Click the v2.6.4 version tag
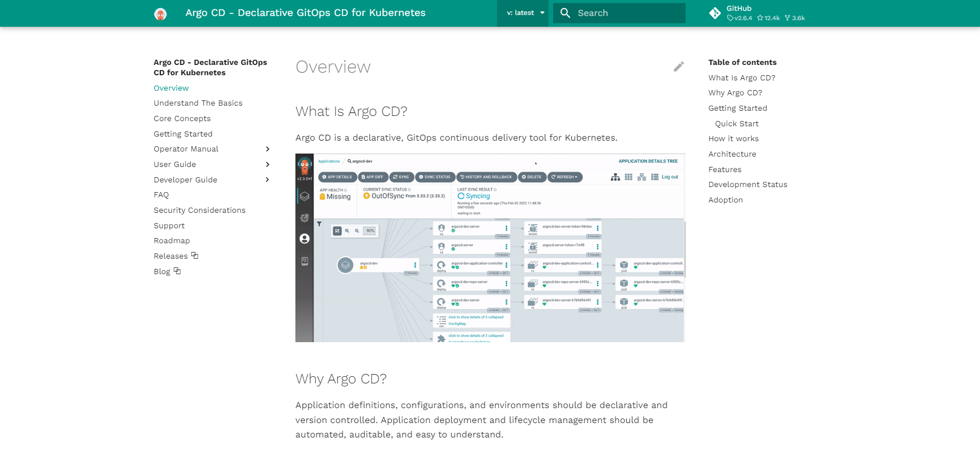 tap(740, 18)
